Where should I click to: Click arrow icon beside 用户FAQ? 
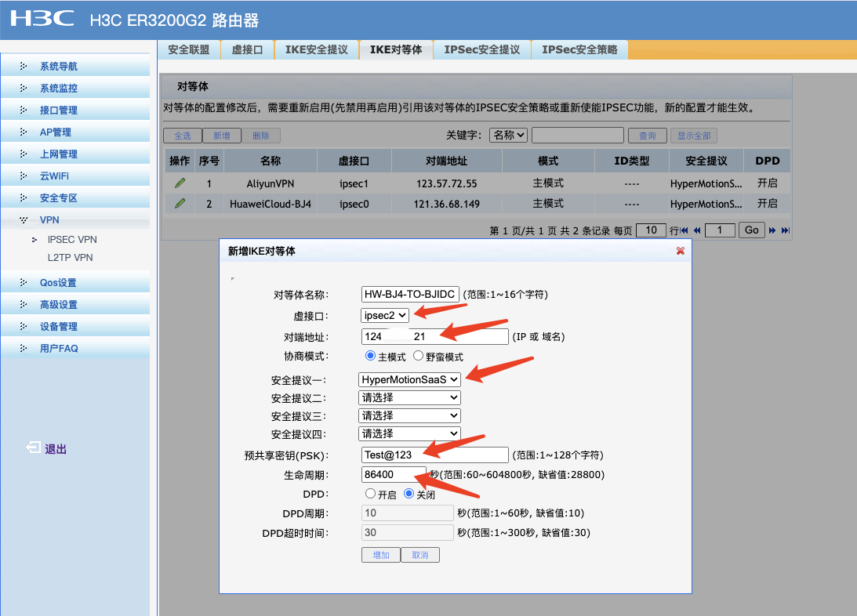pyautogui.click(x=23, y=348)
